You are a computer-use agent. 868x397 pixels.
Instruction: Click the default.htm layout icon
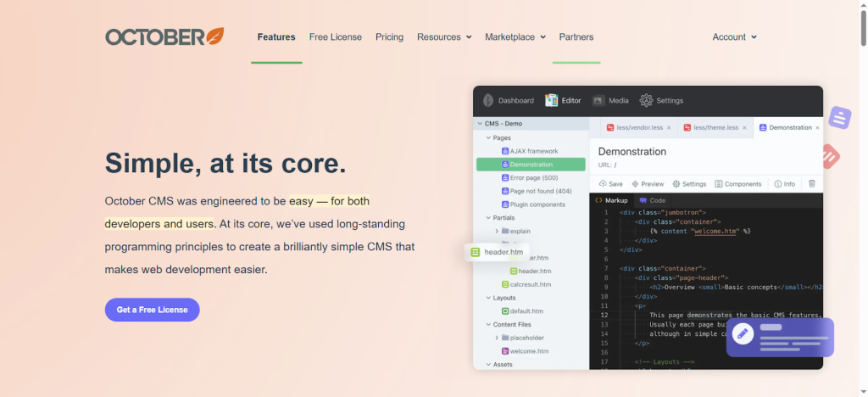tap(505, 311)
